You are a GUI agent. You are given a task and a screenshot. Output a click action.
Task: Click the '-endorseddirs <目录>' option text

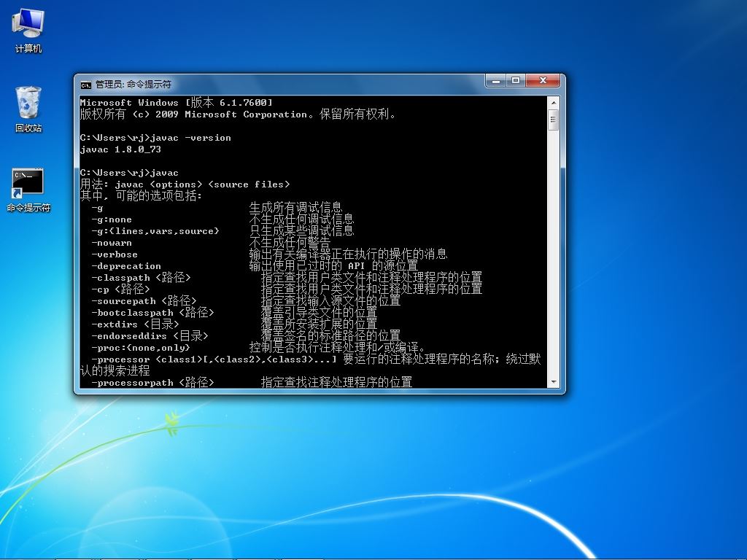[x=150, y=335]
